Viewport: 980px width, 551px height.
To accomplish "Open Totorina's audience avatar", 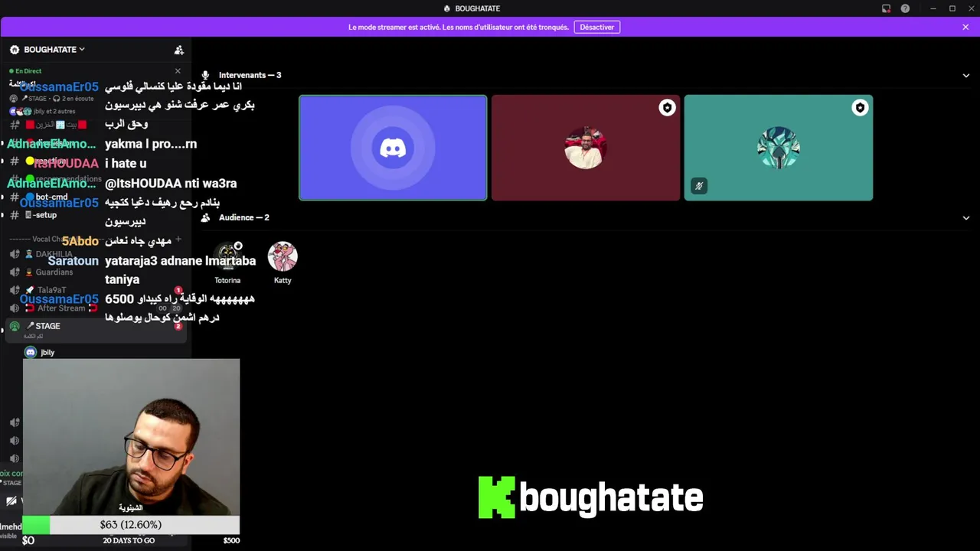I will tap(227, 257).
